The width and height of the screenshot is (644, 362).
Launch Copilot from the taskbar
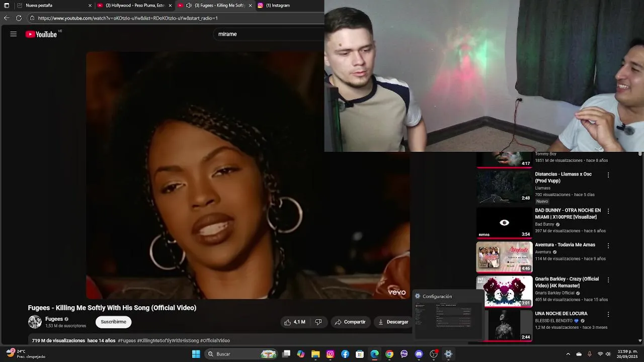[x=301, y=354]
